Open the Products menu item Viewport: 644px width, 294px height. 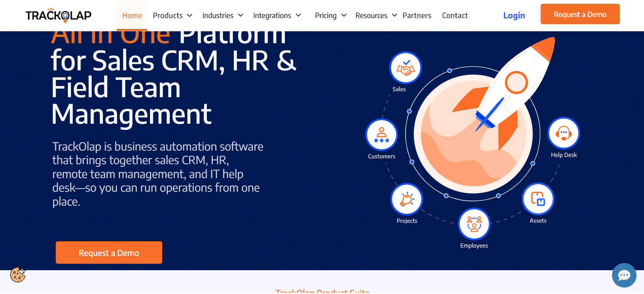[x=168, y=16]
